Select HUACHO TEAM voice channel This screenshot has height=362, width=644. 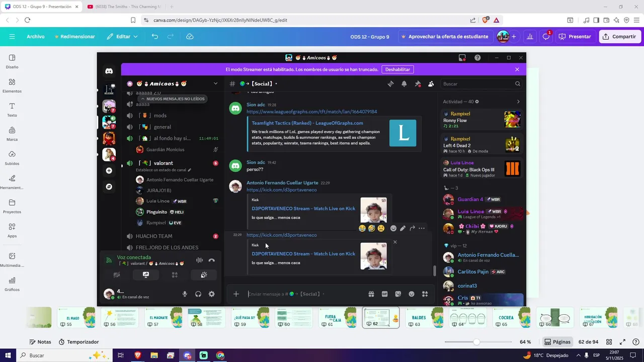(154, 236)
